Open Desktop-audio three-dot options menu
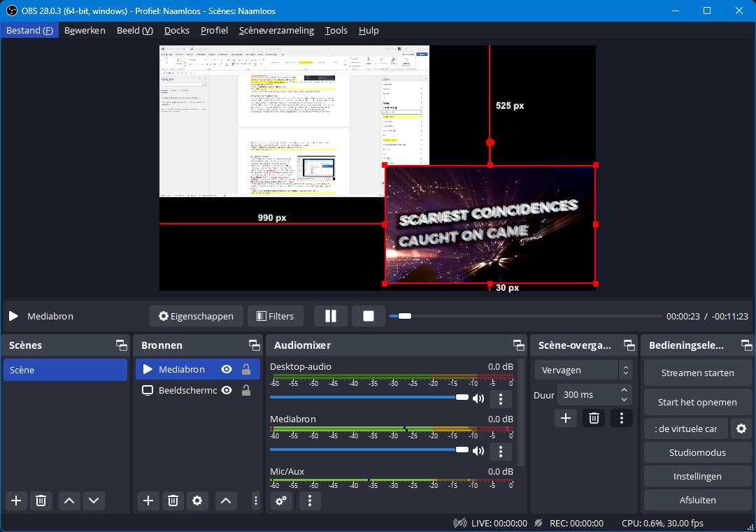756x532 pixels. (501, 399)
